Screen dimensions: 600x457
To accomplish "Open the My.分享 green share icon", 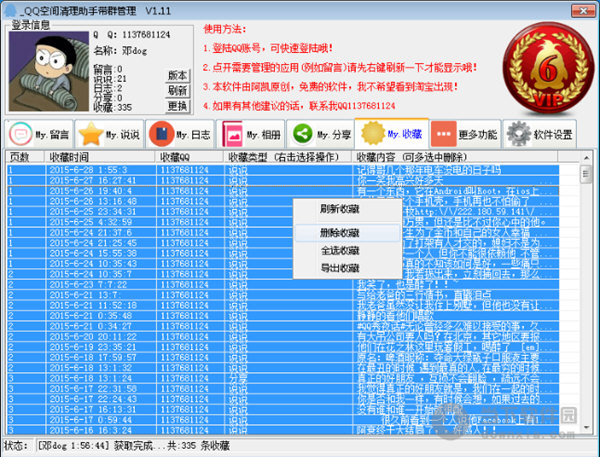I will coord(303,134).
